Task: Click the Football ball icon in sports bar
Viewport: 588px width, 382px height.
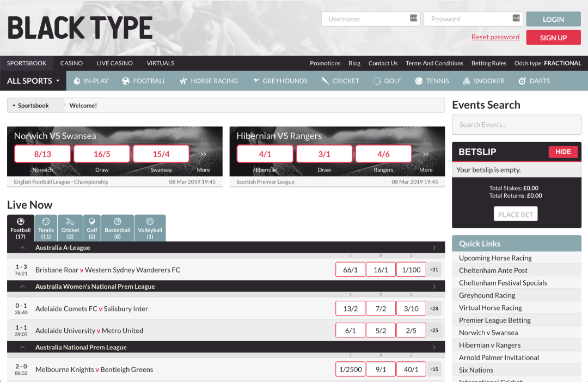Action: coord(126,81)
